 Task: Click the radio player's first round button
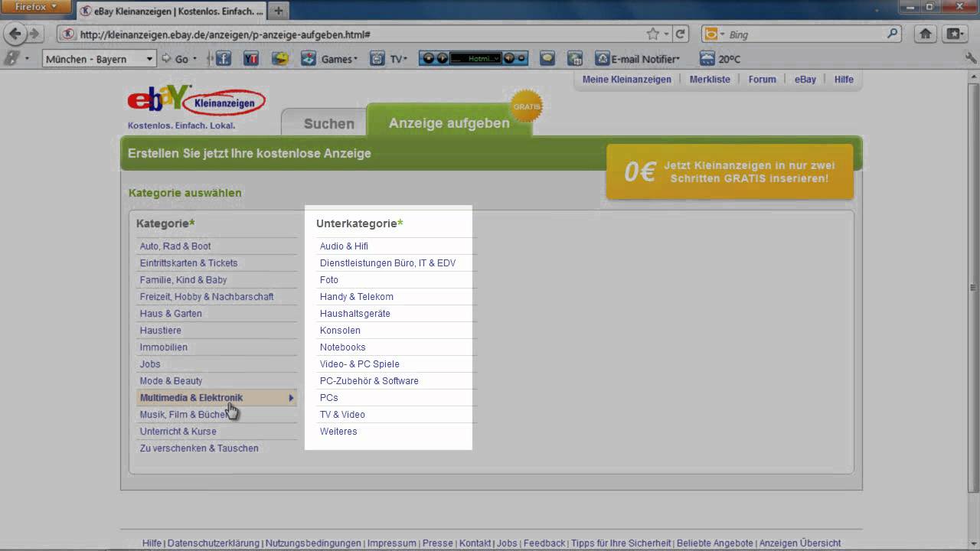(x=428, y=58)
